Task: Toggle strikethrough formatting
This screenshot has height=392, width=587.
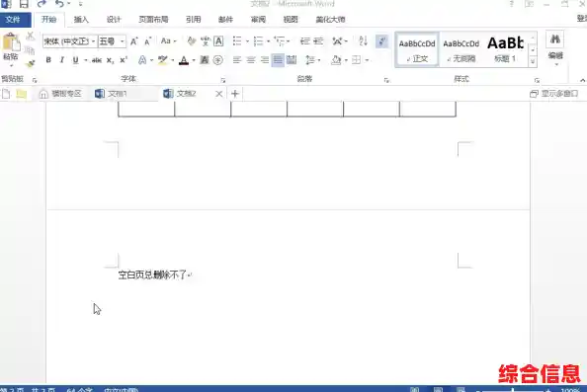Action: click(x=97, y=60)
